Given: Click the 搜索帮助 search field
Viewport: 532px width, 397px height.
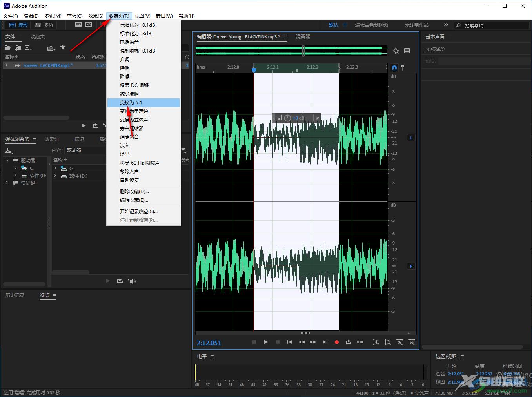Looking at the screenshot, I should 492,25.
